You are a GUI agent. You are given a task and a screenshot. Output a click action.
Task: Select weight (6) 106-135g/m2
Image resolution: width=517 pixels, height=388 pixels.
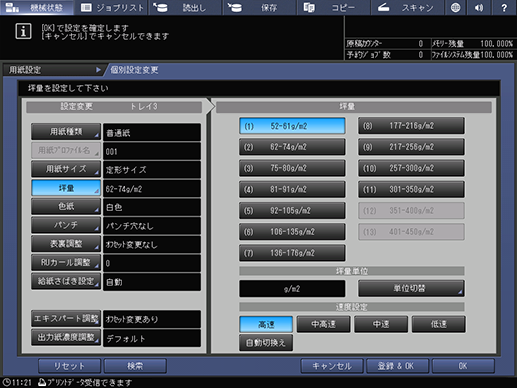pos(292,232)
